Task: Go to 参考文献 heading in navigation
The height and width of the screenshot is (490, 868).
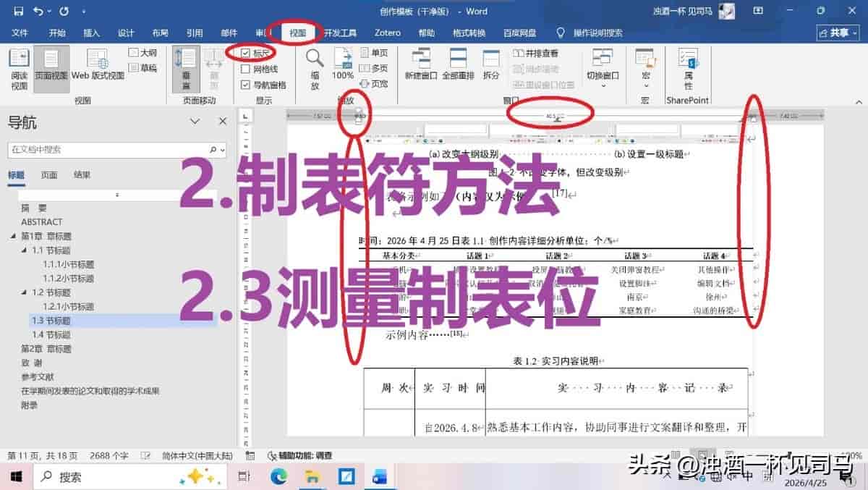Action: pyautogui.click(x=38, y=377)
